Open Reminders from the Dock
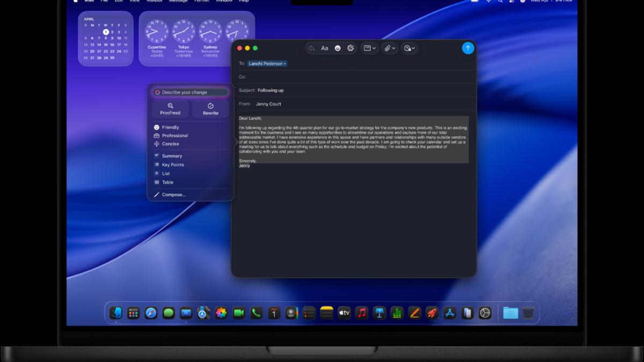The width and height of the screenshot is (644, 362). (309, 313)
